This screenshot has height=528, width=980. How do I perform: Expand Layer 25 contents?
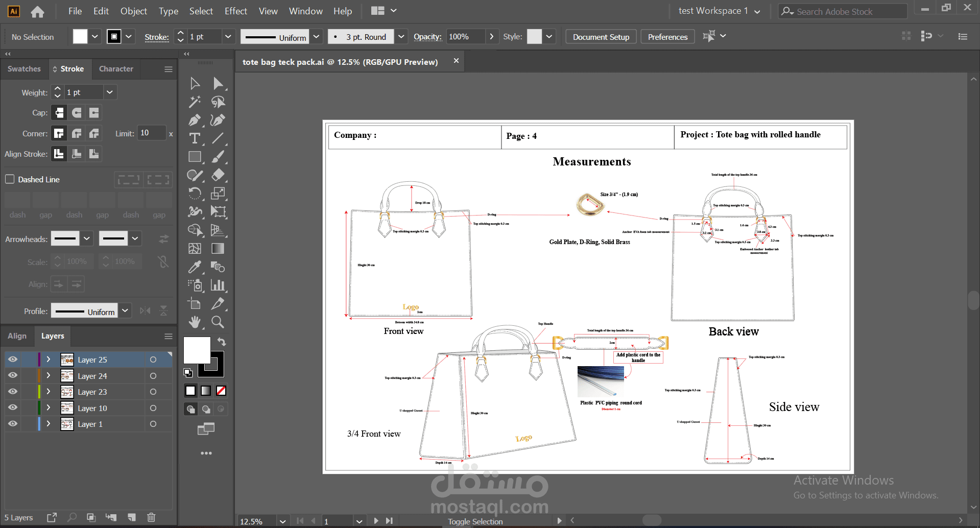49,359
